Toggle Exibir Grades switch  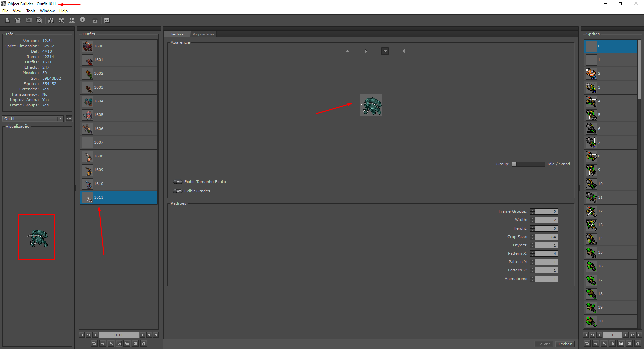(x=177, y=191)
